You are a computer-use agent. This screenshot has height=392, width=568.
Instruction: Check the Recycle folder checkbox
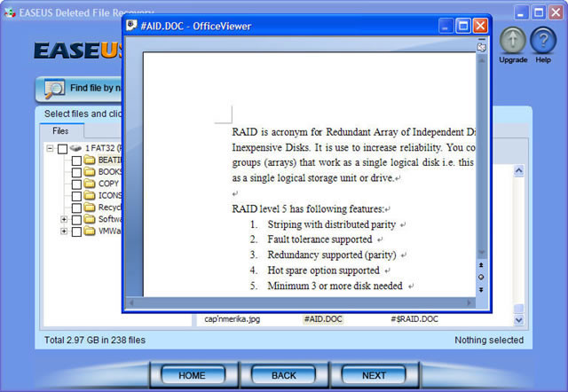tap(76, 208)
